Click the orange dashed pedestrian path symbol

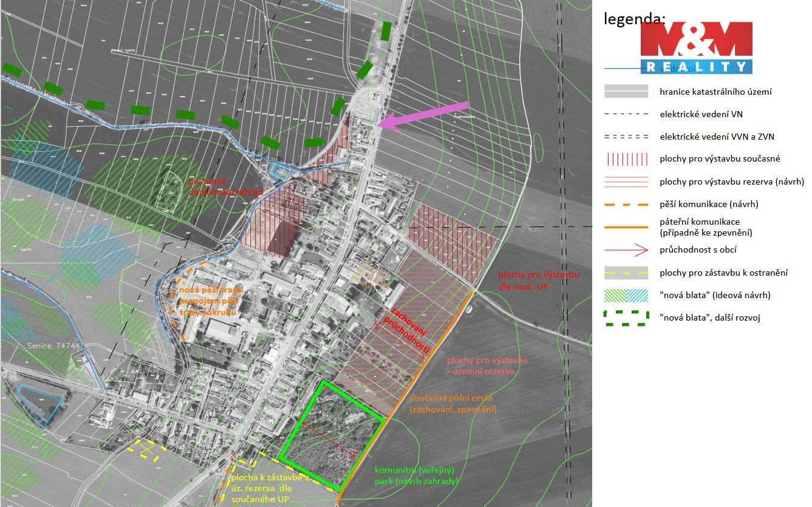click(x=626, y=204)
